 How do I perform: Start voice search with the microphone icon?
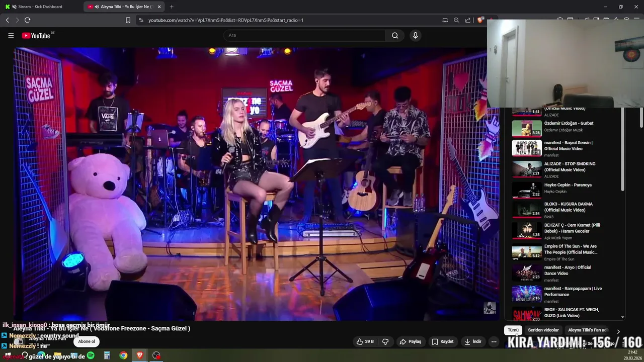pos(415,35)
